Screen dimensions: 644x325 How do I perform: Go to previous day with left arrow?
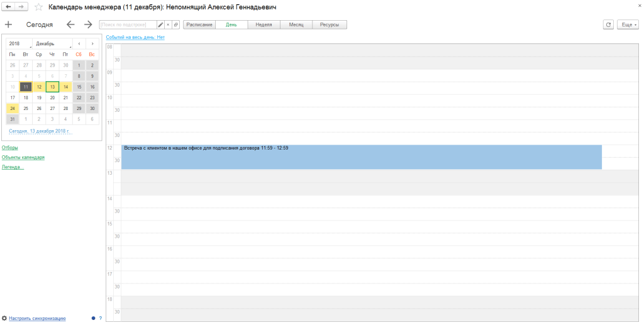tap(70, 25)
